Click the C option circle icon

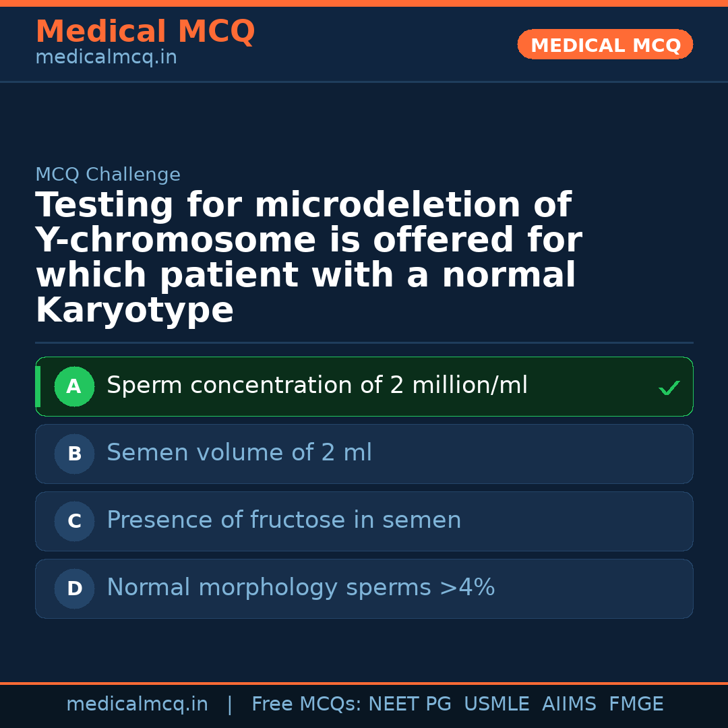pyautogui.click(x=74, y=522)
